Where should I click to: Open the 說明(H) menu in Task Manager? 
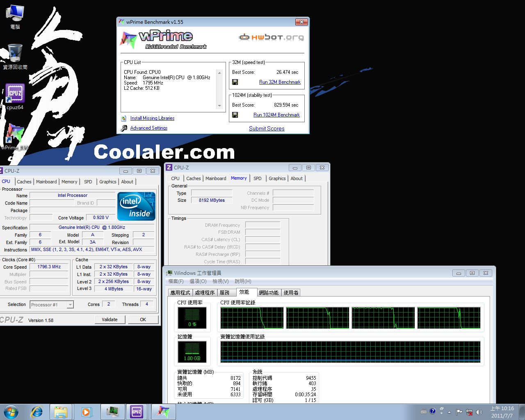point(243,281)
